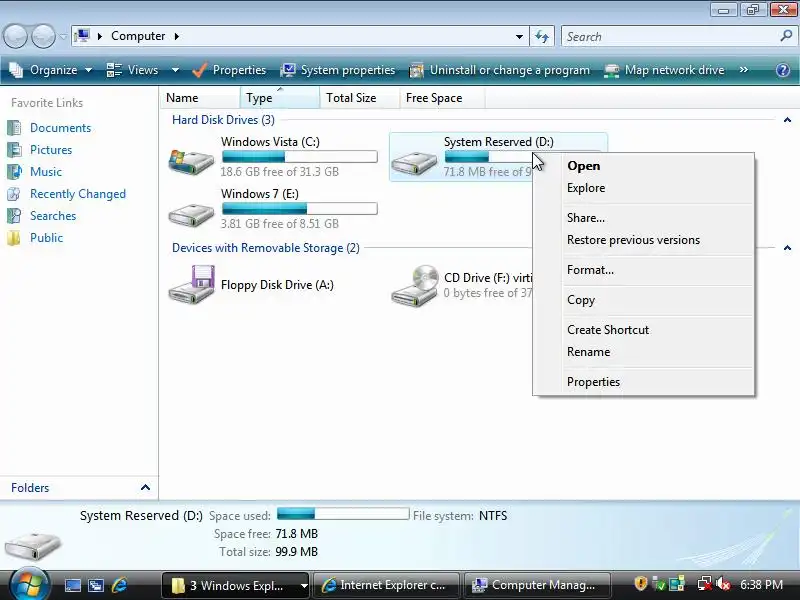Choose Copy in the context menu

click(x=643, y=300)
